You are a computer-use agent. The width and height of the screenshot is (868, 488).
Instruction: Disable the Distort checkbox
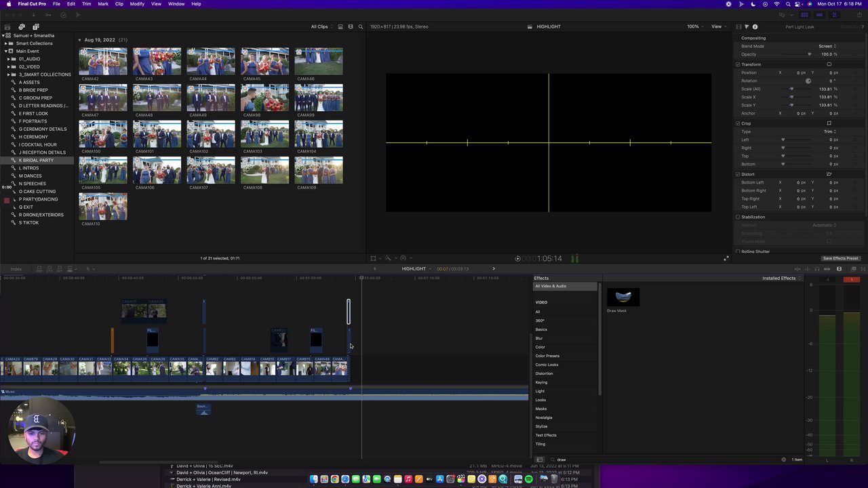click(x=738, y=174)
